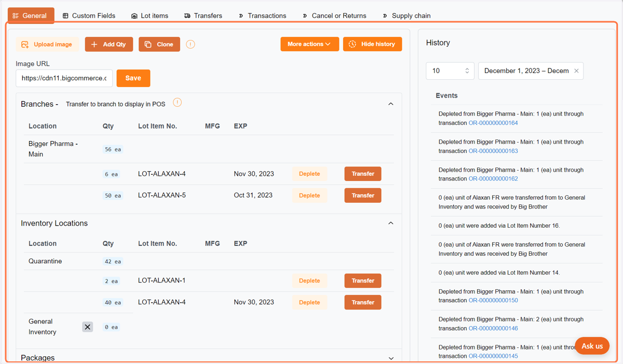Click the Upload image button
This screenshot has height=364, width=623.
(x=47, y=45)
